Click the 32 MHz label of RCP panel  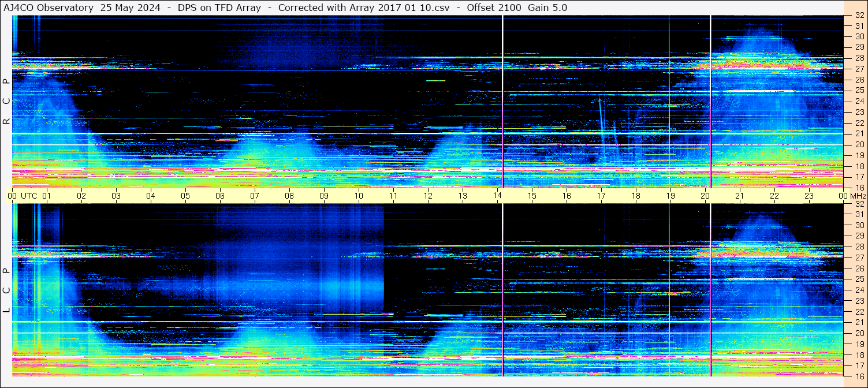858,16
